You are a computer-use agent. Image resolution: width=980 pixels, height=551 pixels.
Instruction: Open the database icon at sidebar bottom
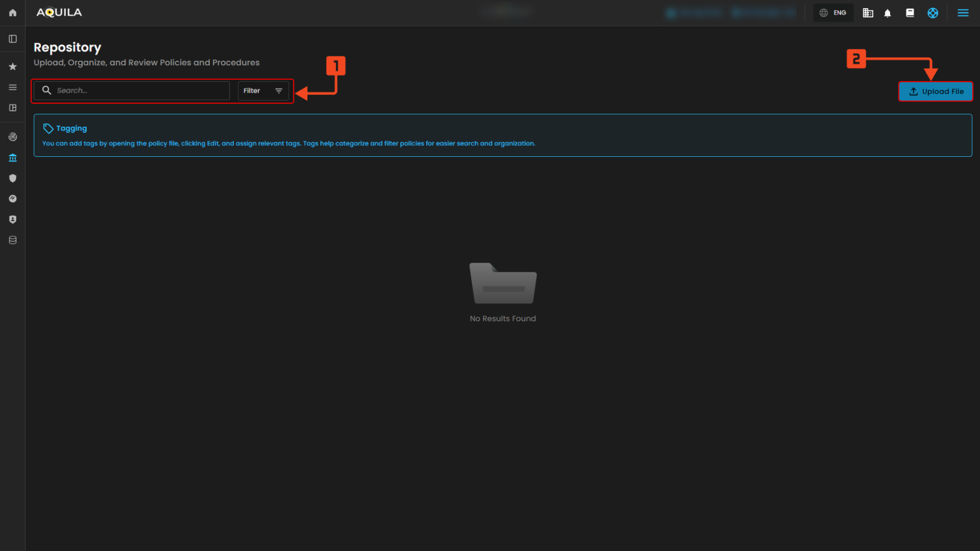click(12, 240)
